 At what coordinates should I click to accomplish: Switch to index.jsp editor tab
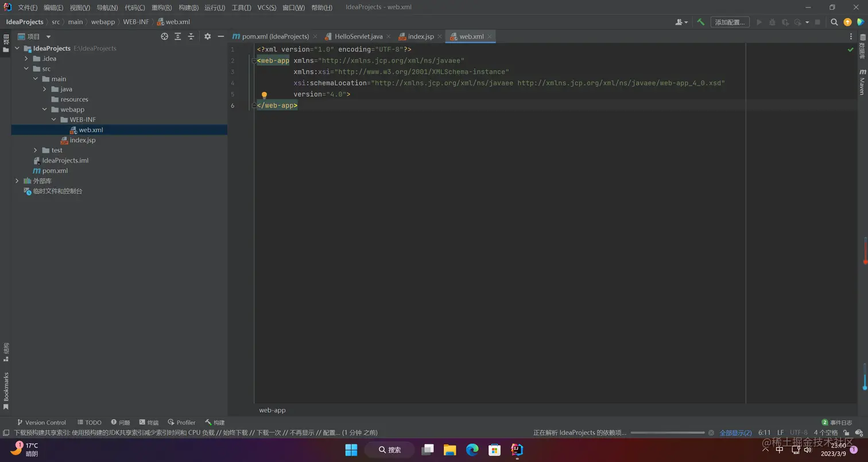(x=421, y=36)
